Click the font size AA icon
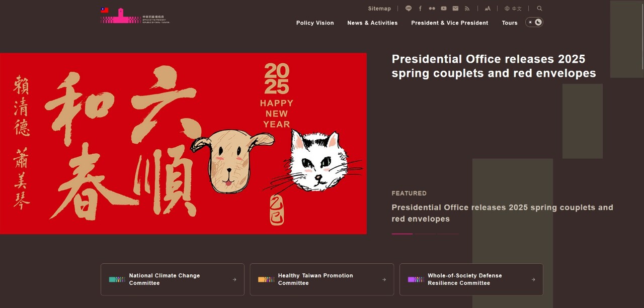 (488, 9)
